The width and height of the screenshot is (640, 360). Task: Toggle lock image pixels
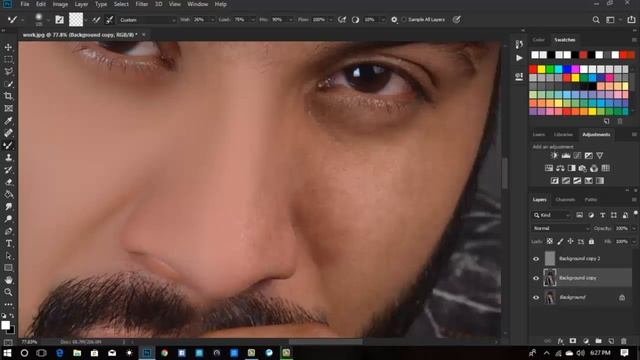pos(560,242)
